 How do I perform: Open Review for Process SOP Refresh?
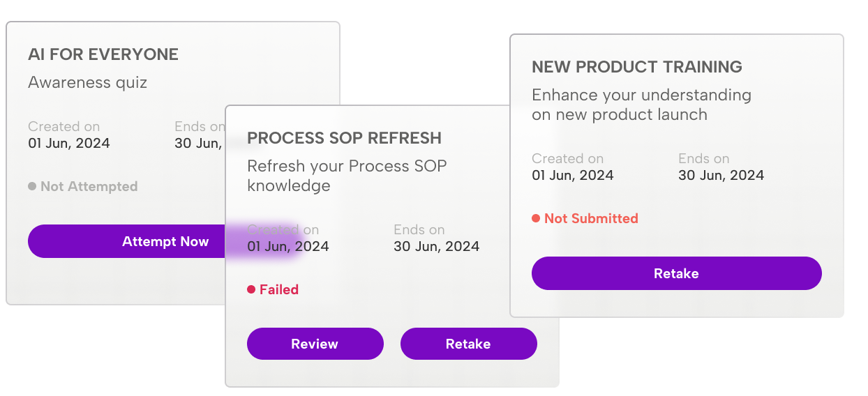click(315, 344)
